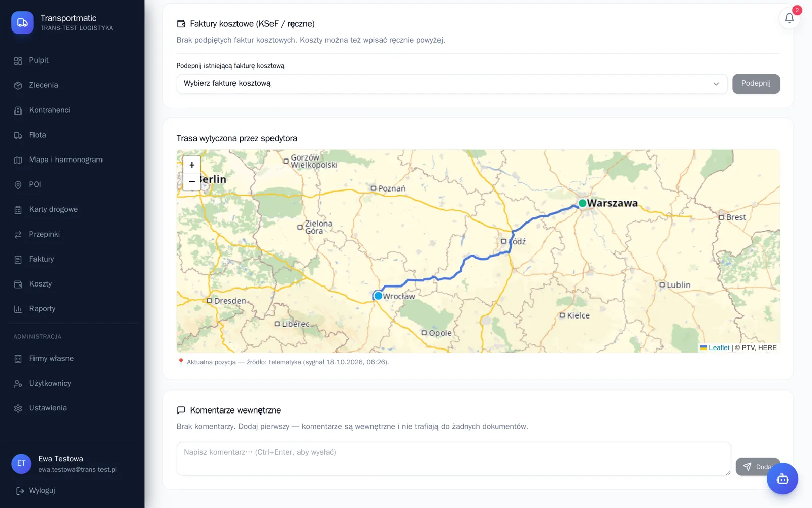Click the Wyloguj logout icon
The width and height of the screenshot is (812, 508).
tap(20, 491)
